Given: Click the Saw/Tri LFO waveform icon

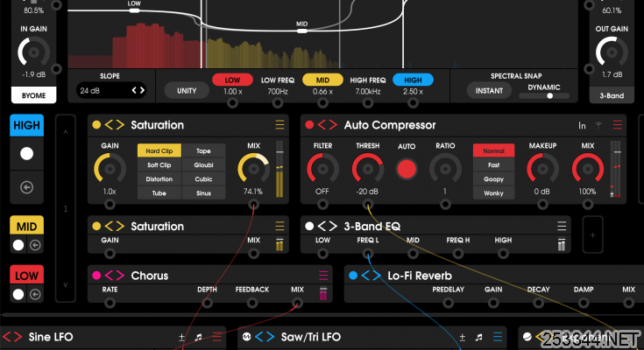Looking at the screenshot, I should (x=246, y=337).
